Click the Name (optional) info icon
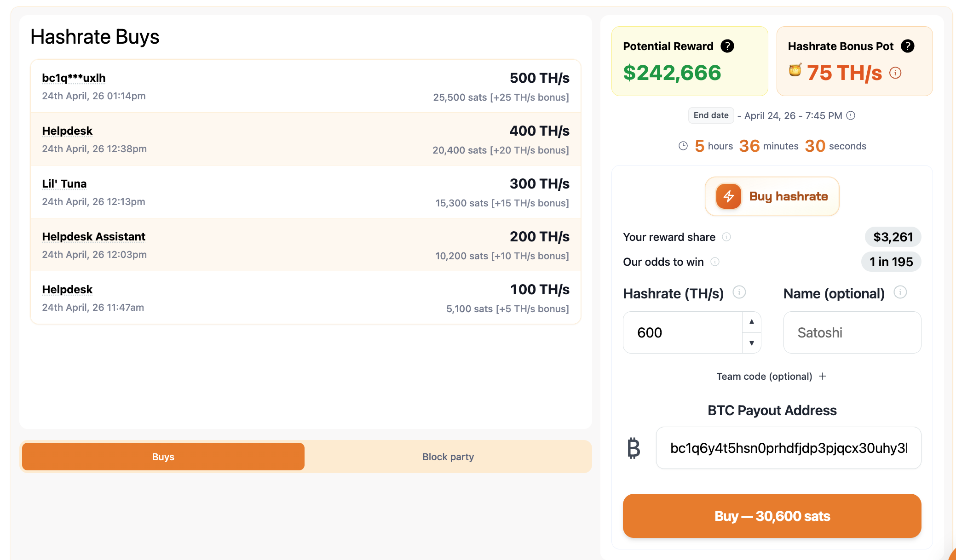The image size is (956, 560). pos(900,292)
